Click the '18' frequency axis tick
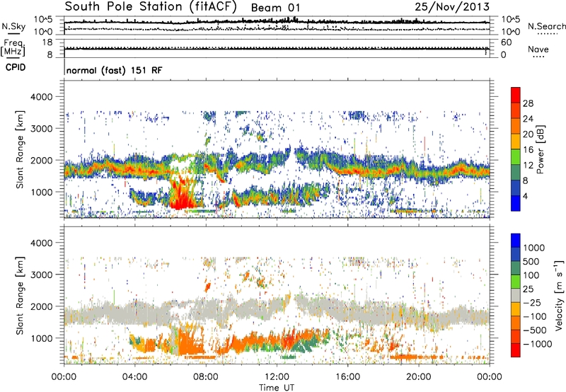The width and height of the screenshot is (566, 392). 47,42
